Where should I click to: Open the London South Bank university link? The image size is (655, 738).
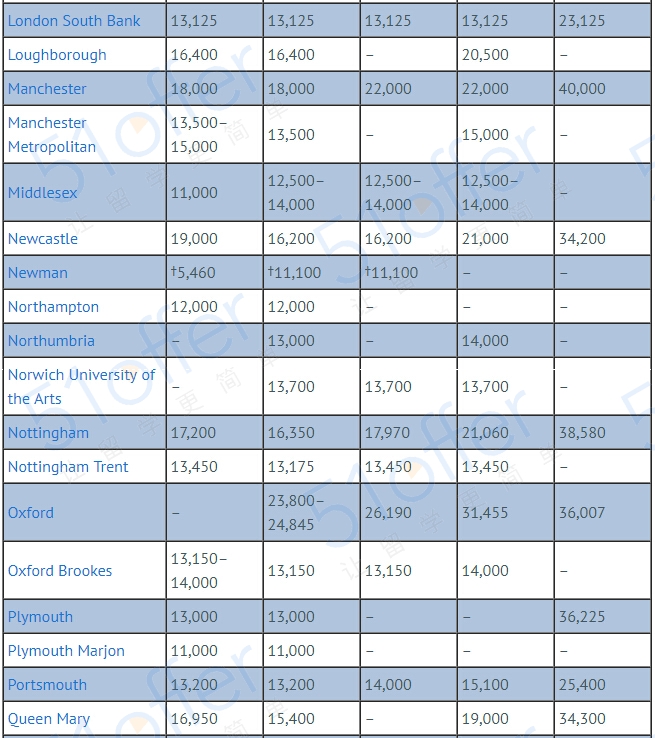74,21
